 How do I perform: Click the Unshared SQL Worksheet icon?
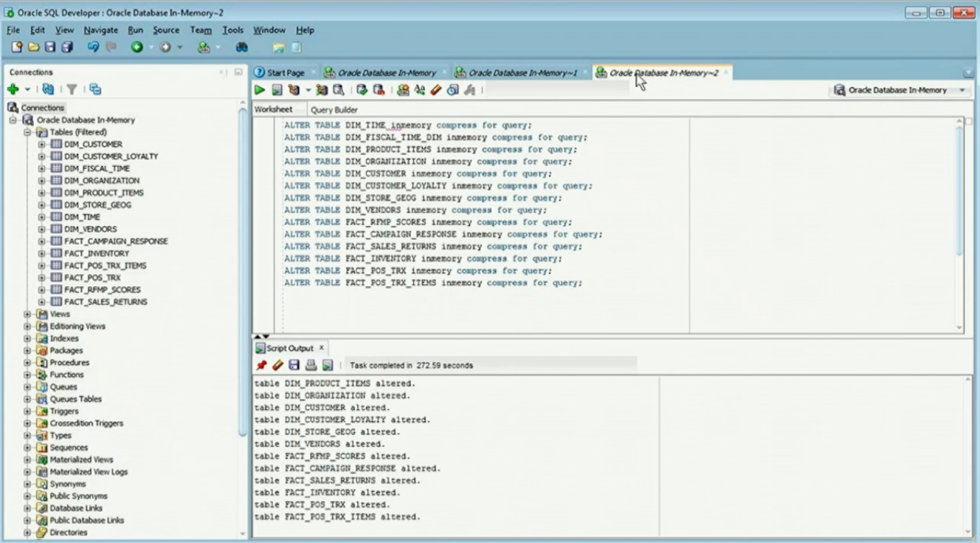403,90
